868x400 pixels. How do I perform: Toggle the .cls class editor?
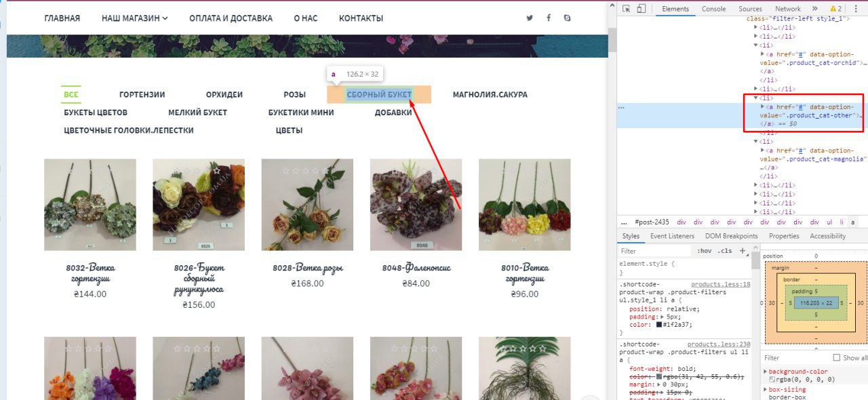(x=725, y=251)
